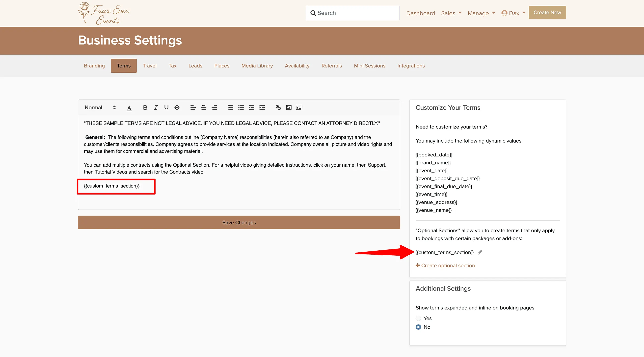Screen dimensions: 644x357
Task: Click the General paragraph in the terms editor
Action: [238, 144]
